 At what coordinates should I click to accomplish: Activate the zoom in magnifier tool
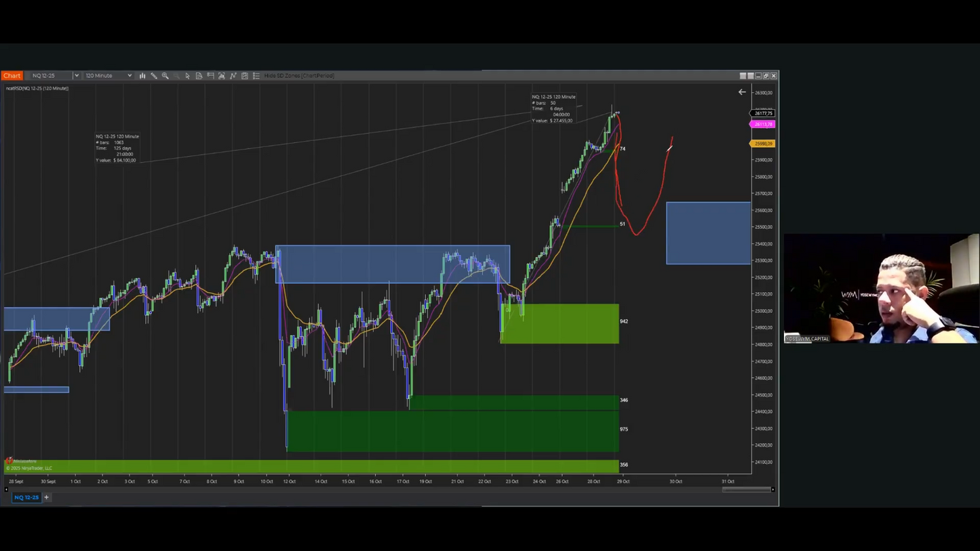coord(165,76)
